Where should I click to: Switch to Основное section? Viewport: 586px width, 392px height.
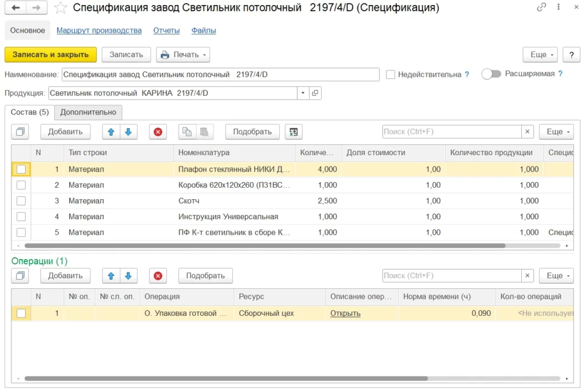[27, 31]
